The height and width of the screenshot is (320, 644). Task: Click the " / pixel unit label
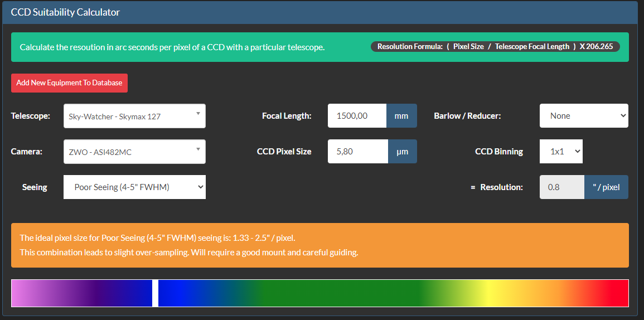click(606, 187)
